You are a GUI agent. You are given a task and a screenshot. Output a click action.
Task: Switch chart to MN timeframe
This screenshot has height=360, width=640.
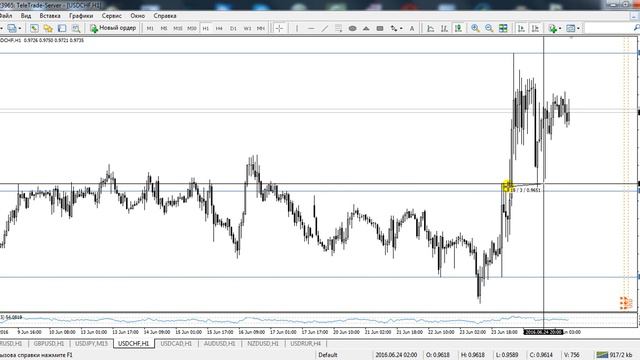(x=260, y=28)
